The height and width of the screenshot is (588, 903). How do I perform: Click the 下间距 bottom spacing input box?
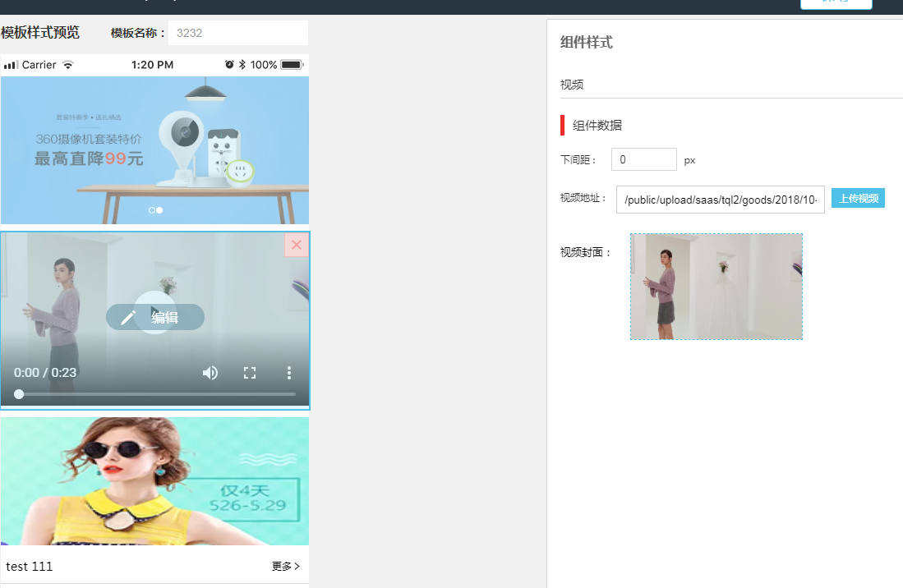point(643,159)
